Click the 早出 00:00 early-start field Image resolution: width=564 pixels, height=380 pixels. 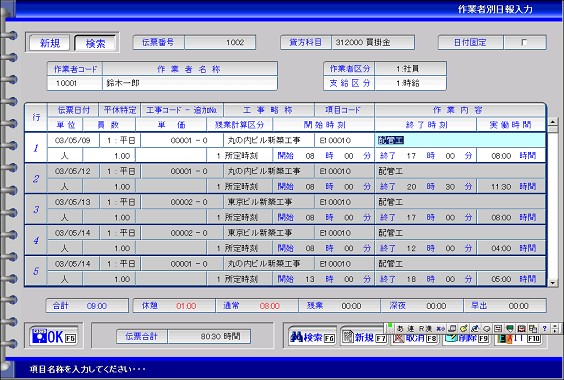point(505,306)
